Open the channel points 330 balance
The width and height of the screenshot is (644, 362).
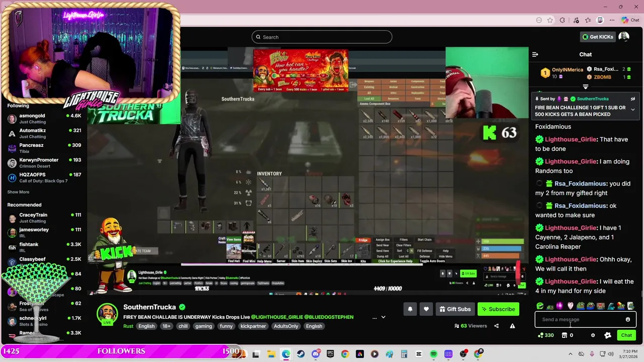pos(546,335)
